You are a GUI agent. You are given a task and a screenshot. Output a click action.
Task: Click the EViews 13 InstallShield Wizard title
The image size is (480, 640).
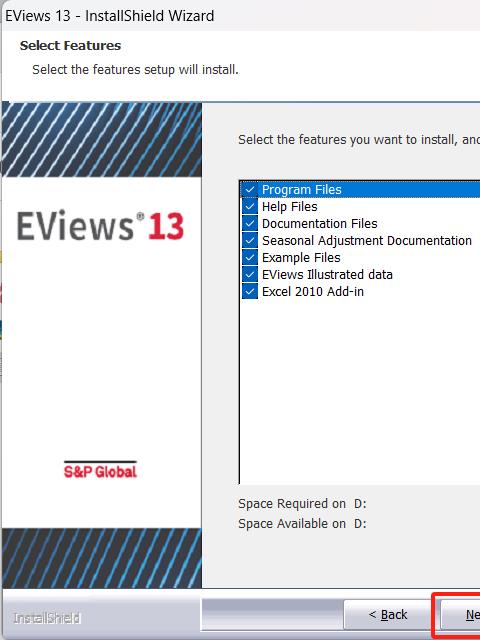109,16
